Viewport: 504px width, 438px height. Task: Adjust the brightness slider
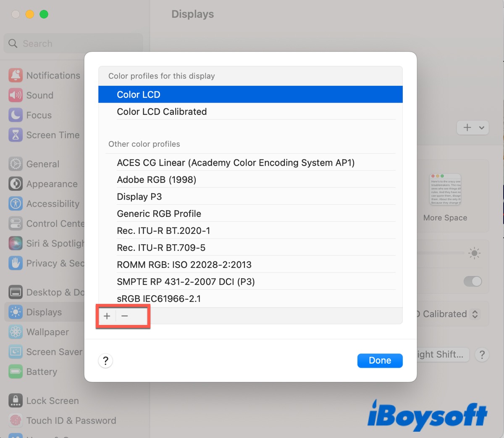click(441, 253)
